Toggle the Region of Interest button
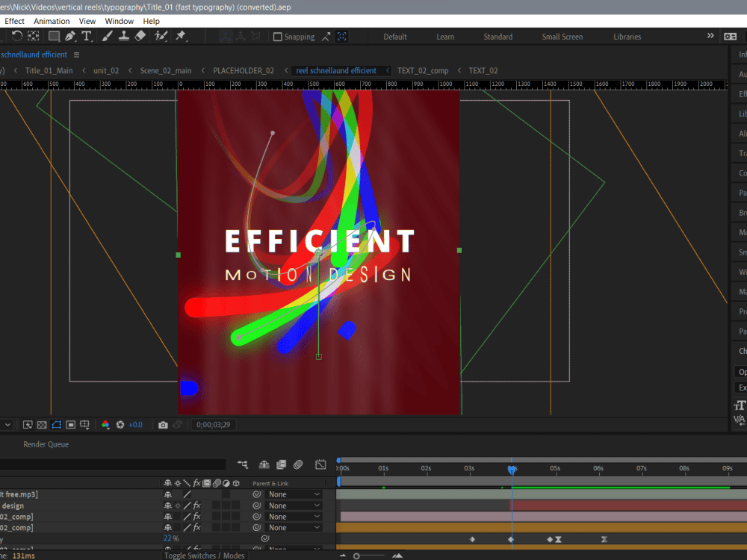 [x=70, y=425]
